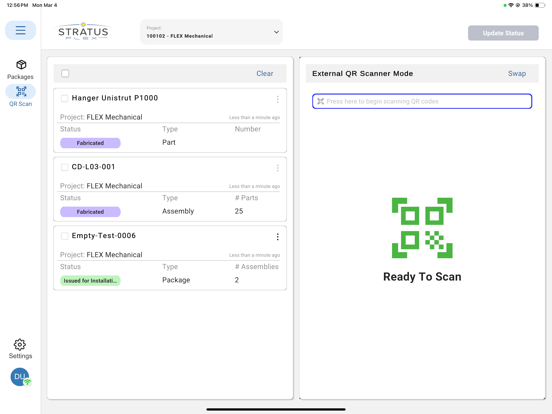Click the Part type value
Image resolution: width=552 pixels, height=414 pixels.
click(x=169, y=142)
